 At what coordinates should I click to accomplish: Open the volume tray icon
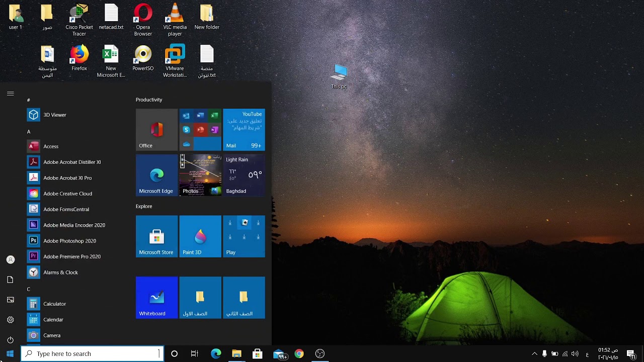575,354
